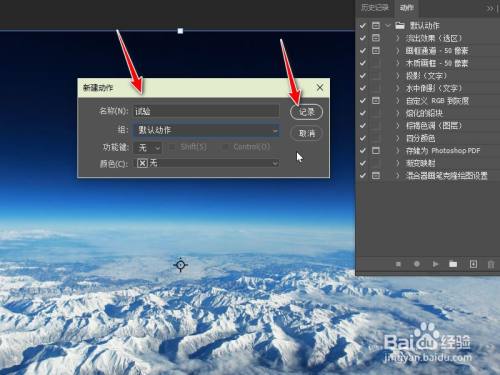Select the 默认动作 set row text
The height and width of the screenshot is (375, 500).
click(425, 25)
